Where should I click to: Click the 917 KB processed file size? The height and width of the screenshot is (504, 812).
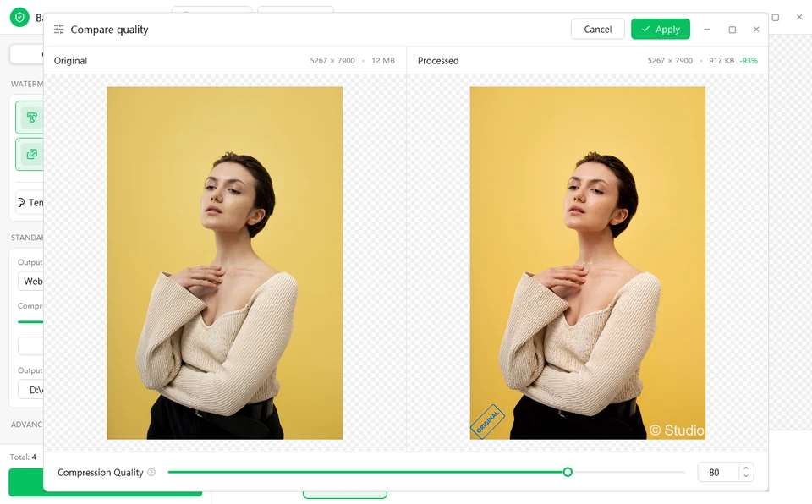pyautogui.click(x=721, y=61)
